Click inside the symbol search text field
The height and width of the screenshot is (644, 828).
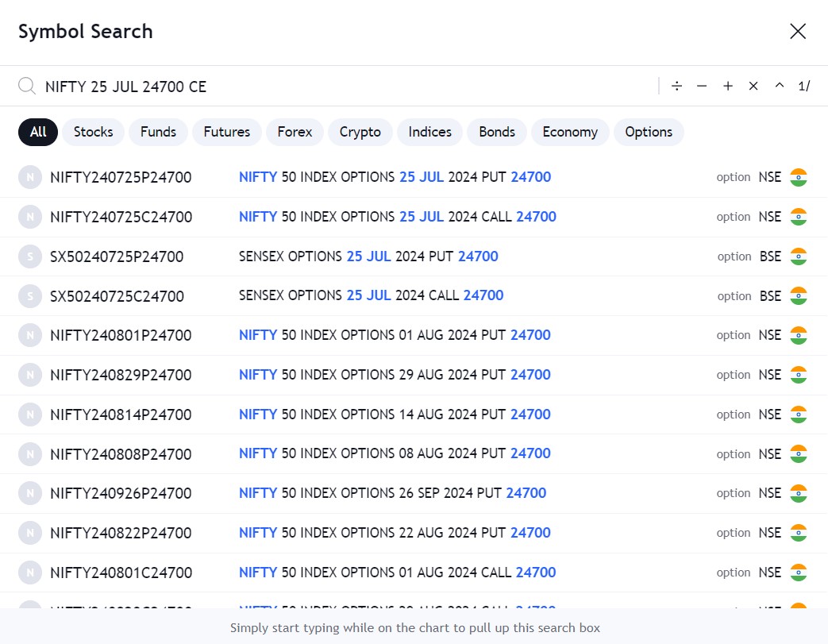(341, 86)
